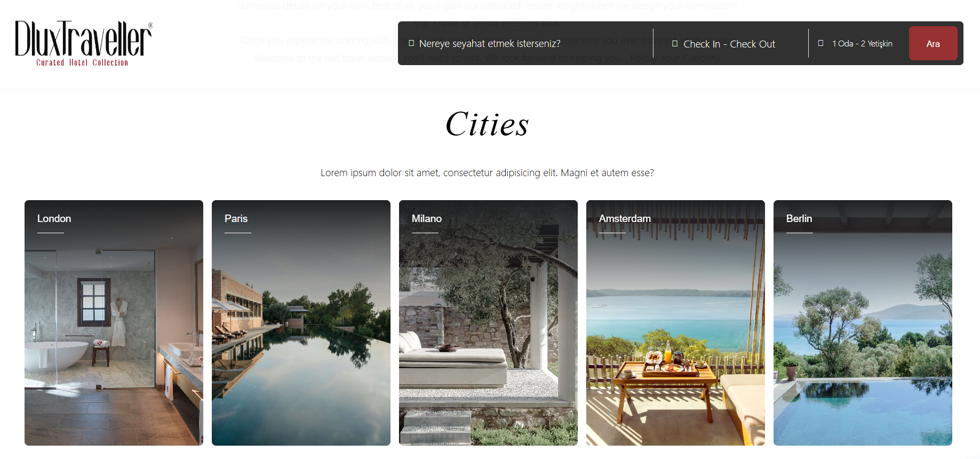This screenshot has height=459, width=980.
Task: Expand the 1 Oda - 2 Yetişkin guest selector
Action: pos(862,44)
